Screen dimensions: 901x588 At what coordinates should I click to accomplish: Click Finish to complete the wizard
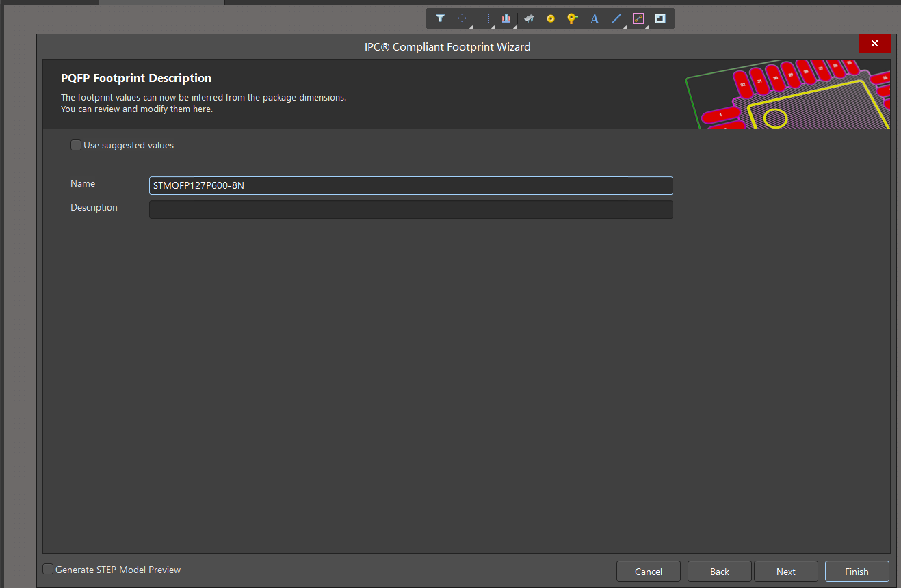coord(857,572)
